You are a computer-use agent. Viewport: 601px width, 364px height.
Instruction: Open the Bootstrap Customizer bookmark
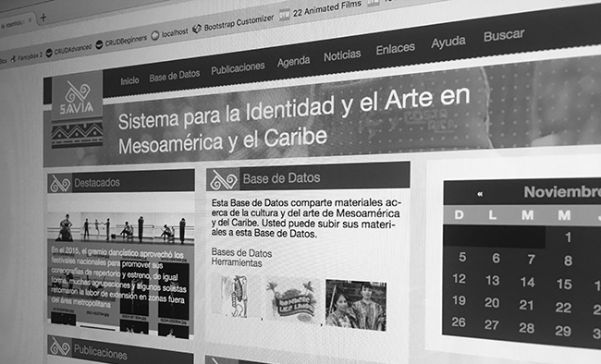[233, 23]
